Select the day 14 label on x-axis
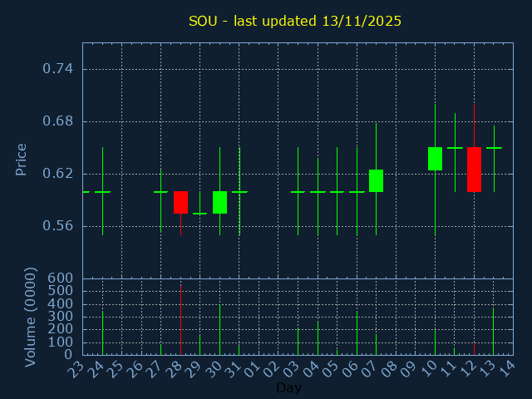The width and height of the screenshot is (532, 399). [x=507, y=368]
